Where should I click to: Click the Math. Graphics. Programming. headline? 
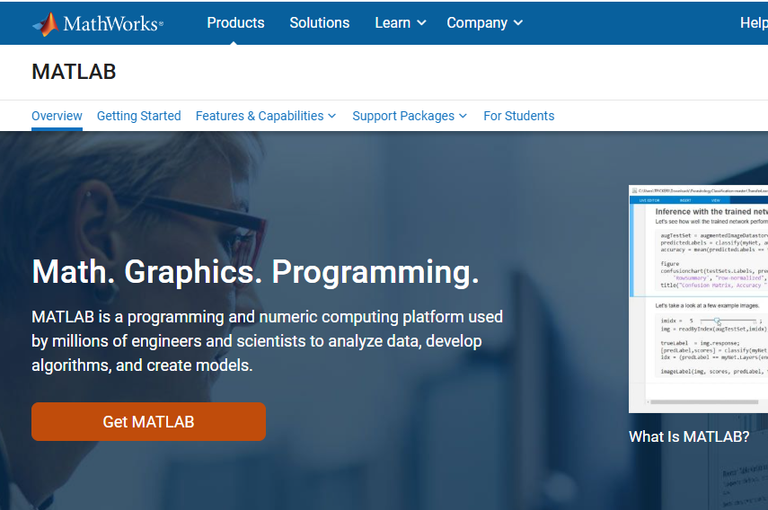(255, 272)
